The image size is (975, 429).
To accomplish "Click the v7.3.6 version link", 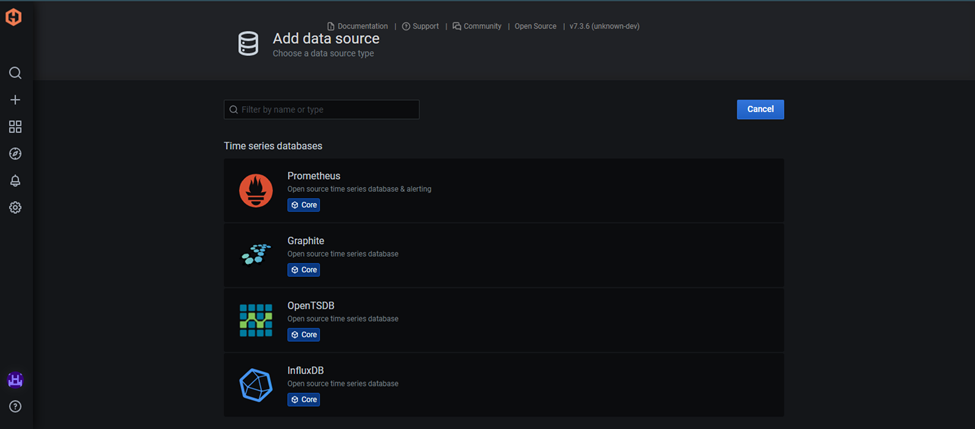I will point(604,26).
